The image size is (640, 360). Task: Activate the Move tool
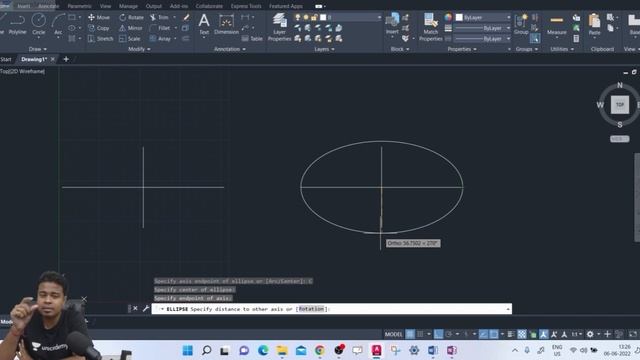99,18
